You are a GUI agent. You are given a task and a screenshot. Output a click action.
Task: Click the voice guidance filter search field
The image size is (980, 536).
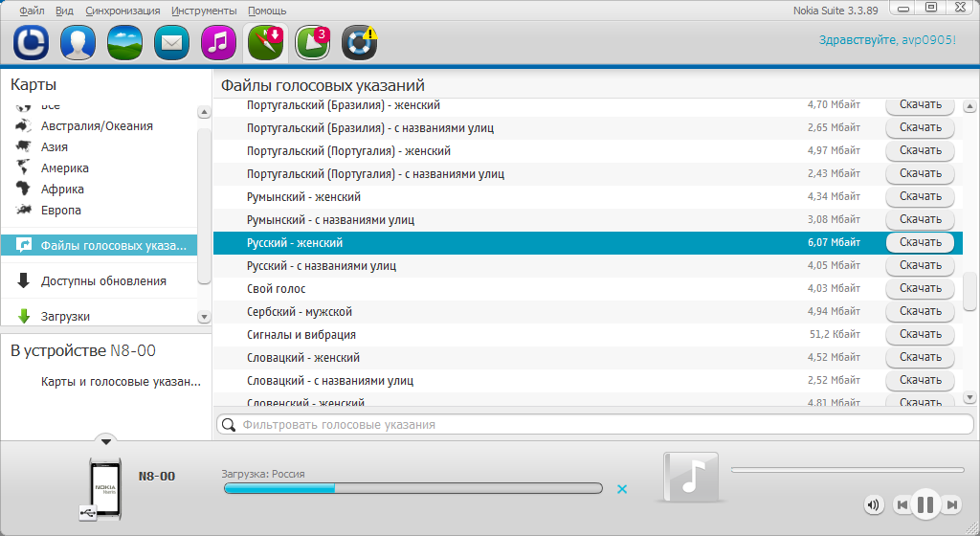(x=593, y=424)
